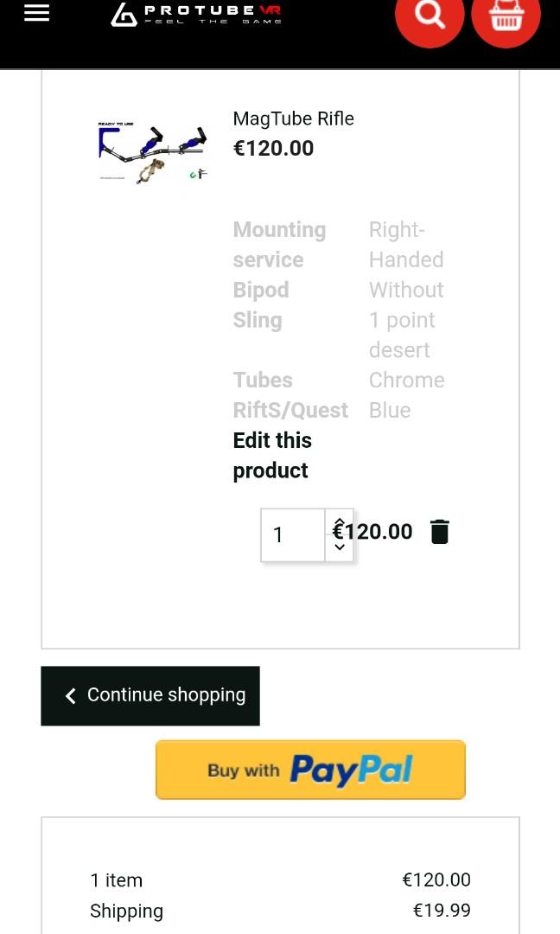Open the MagTube Rifle title link
The height and width of the screenshot is (934, 560).
click(293, 118)
